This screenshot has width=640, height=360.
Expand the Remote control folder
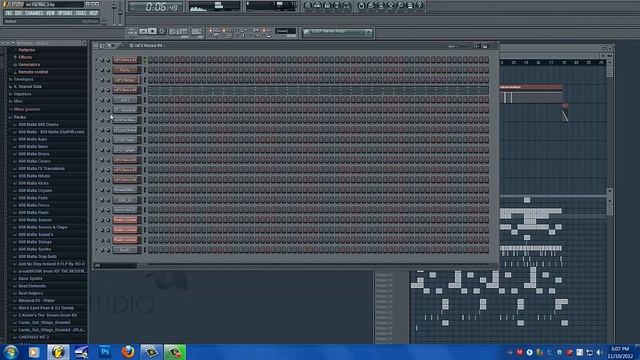pyautogui.click(x=33, y=72)
